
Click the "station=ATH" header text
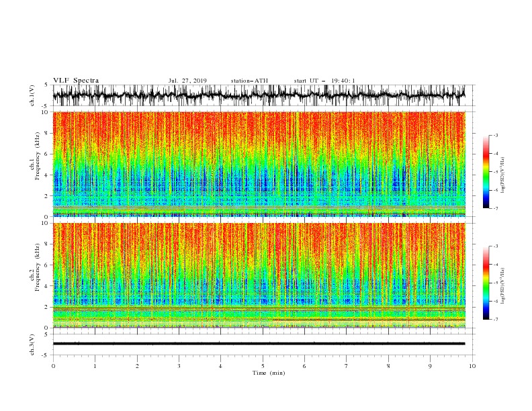pos(249,81)
